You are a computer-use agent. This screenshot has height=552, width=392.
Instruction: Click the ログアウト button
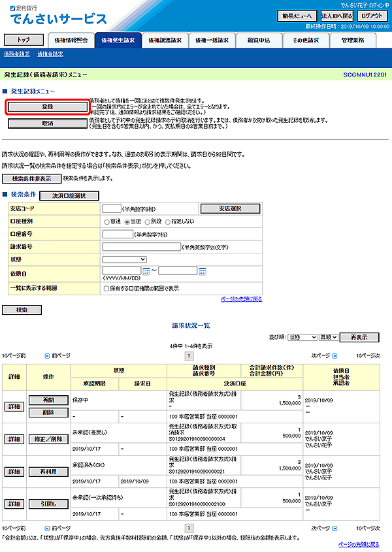(x=372, y=16)
